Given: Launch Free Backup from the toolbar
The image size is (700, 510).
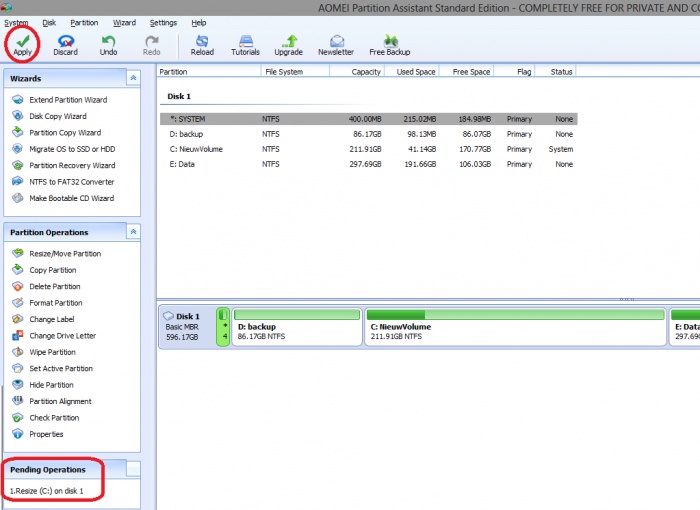Looking at the screenshot, I should (x=389, y=43).
